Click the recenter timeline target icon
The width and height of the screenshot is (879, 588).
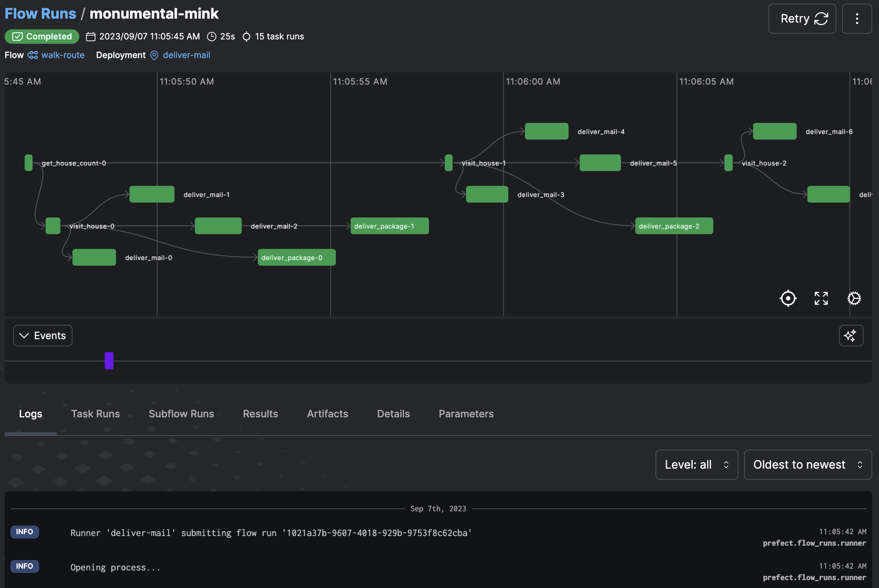788,298
